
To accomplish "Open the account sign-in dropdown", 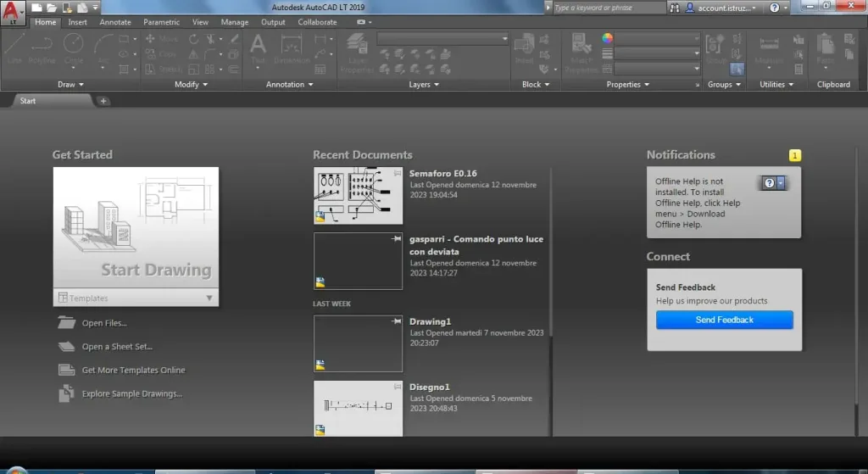I will pyautogui.click(x=721, y=8).
